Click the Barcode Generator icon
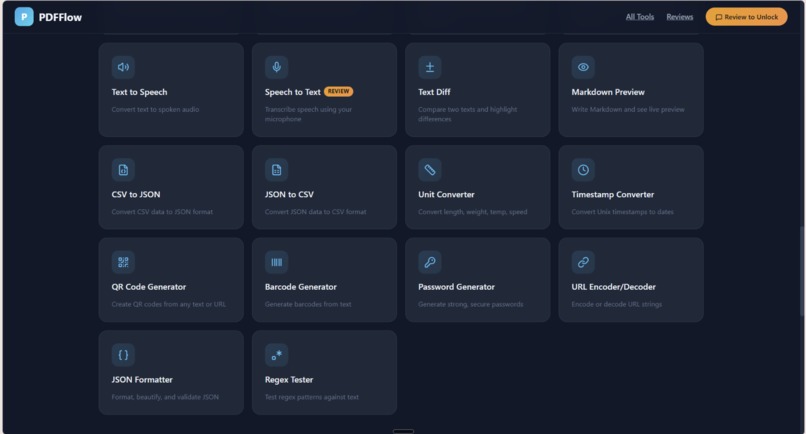The image size is (806, 434). pyautogui.click(x=277, y=262)
